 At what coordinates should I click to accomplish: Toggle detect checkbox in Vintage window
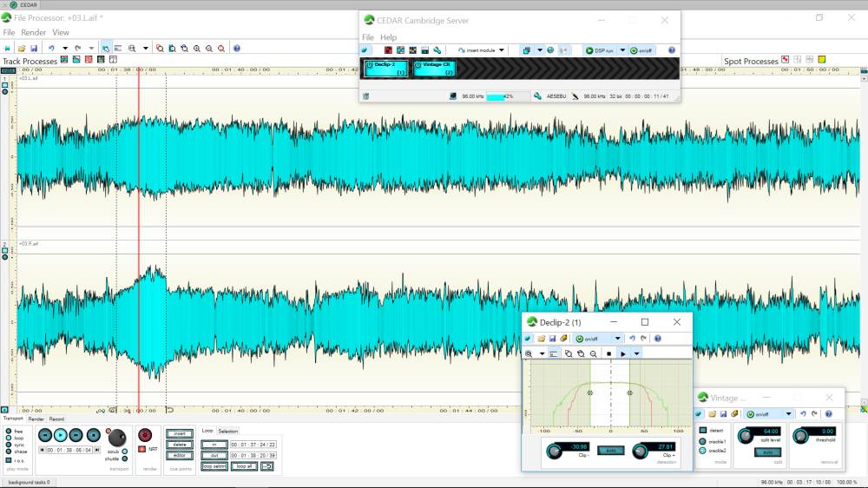[x=702, y=431]
